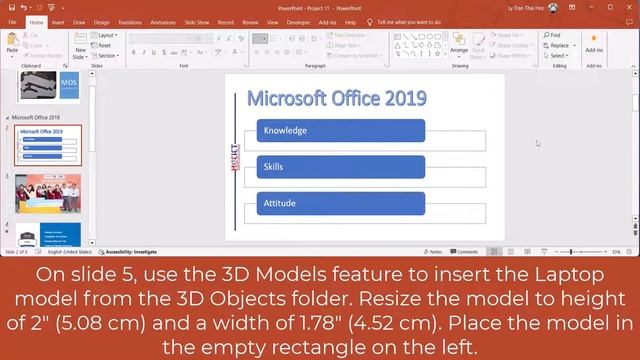640x360 pixels.
Task: Switch to Slide Sorter view
Action: point(511,252)
